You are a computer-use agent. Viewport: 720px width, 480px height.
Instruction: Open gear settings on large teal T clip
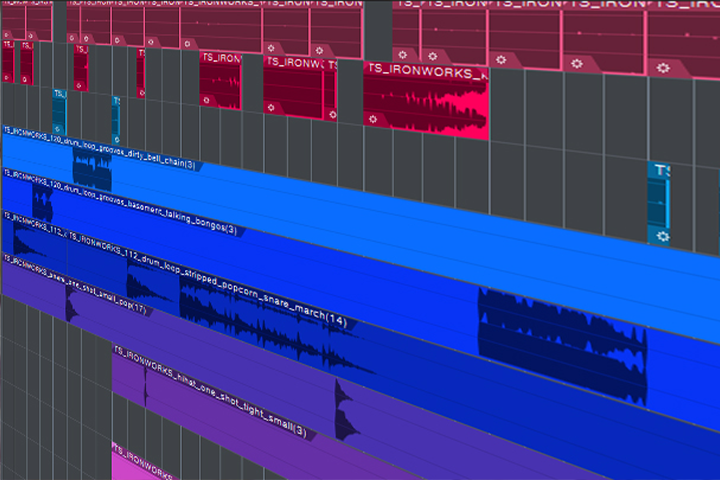tap(662, 236)
